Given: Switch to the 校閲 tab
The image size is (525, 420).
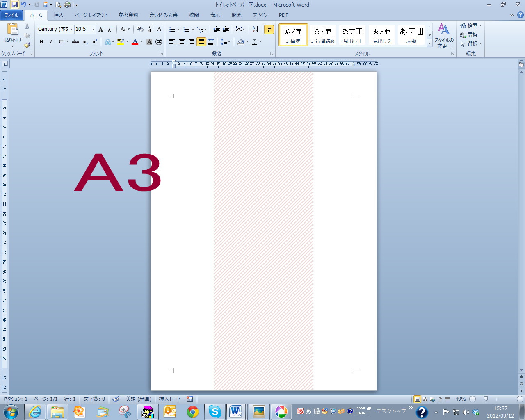Looking at the screenshot, I should (194, 15).
